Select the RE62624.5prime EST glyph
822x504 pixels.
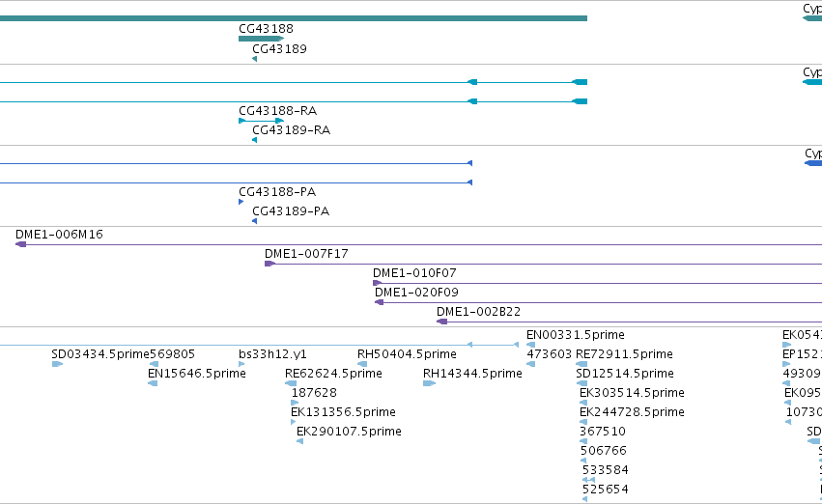click(291, 383)
